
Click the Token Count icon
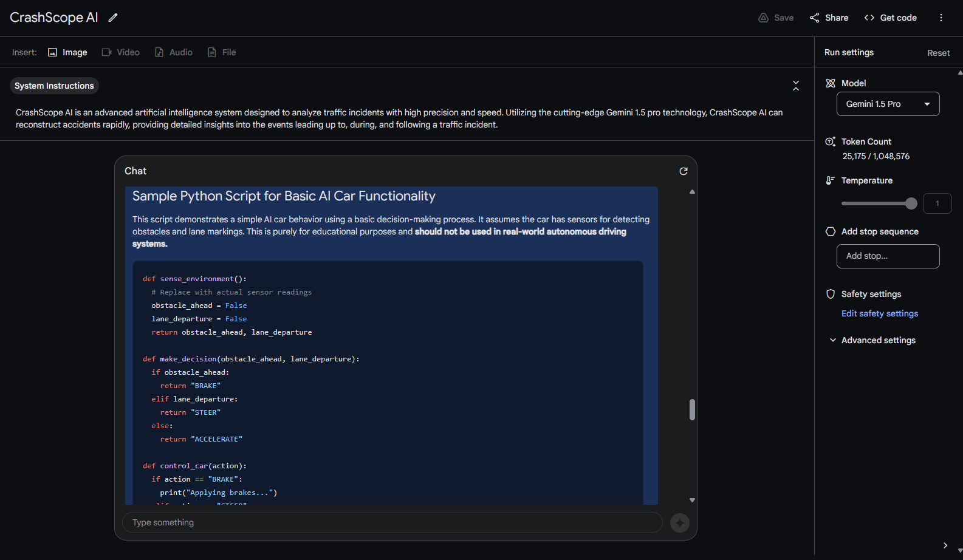(830, 142)
